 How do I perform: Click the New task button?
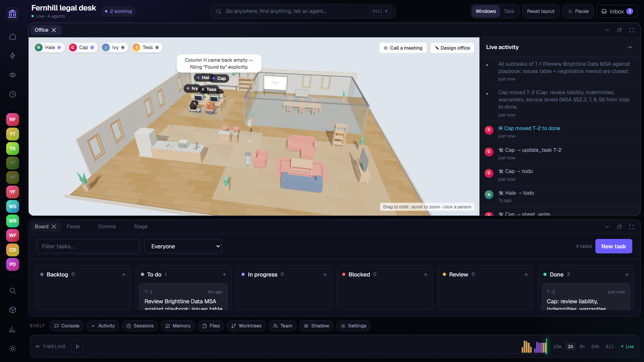[614, 246]
